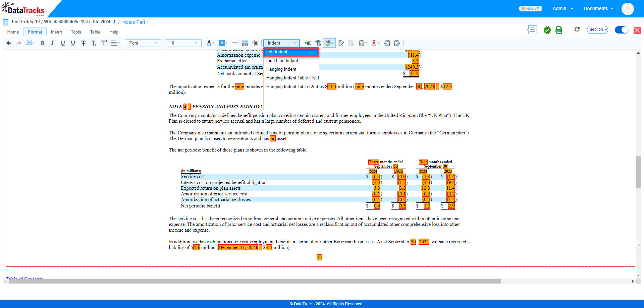
Task: Click the edit note pencil icon
Action: (341, 43)
